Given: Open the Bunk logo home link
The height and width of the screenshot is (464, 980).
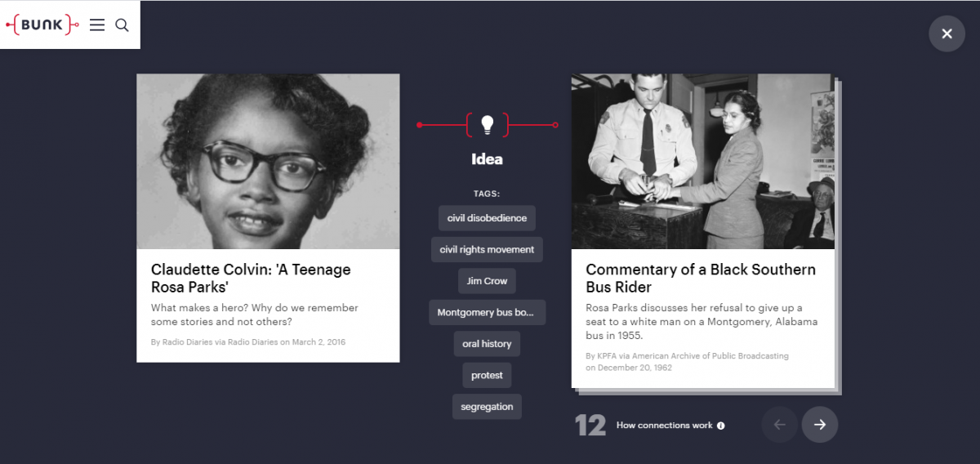Looking at the screenshot, I should pos(42,25).
